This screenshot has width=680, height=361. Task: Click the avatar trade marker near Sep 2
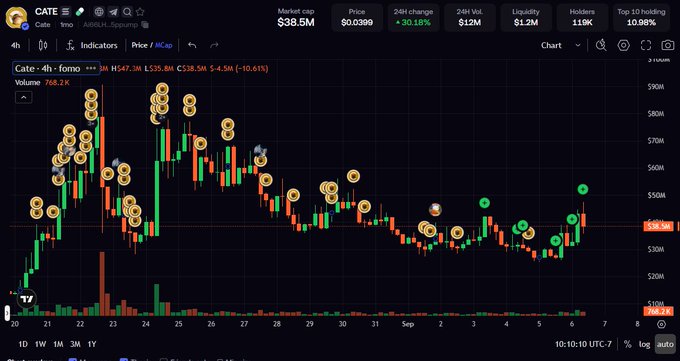pos(435,210)
